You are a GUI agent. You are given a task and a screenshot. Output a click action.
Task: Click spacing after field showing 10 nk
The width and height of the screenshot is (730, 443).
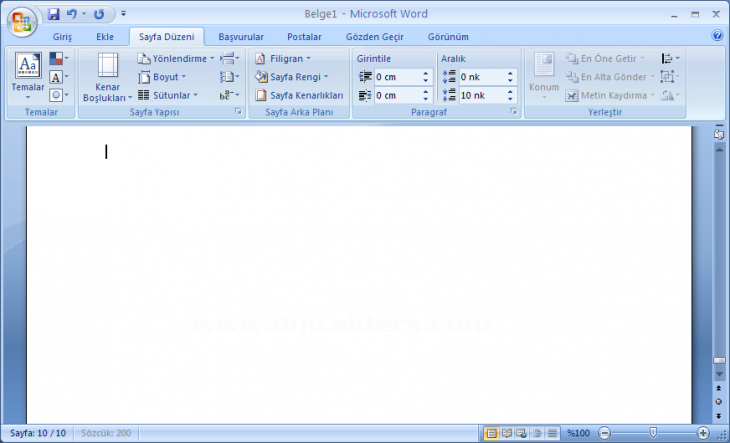point(482,95)
